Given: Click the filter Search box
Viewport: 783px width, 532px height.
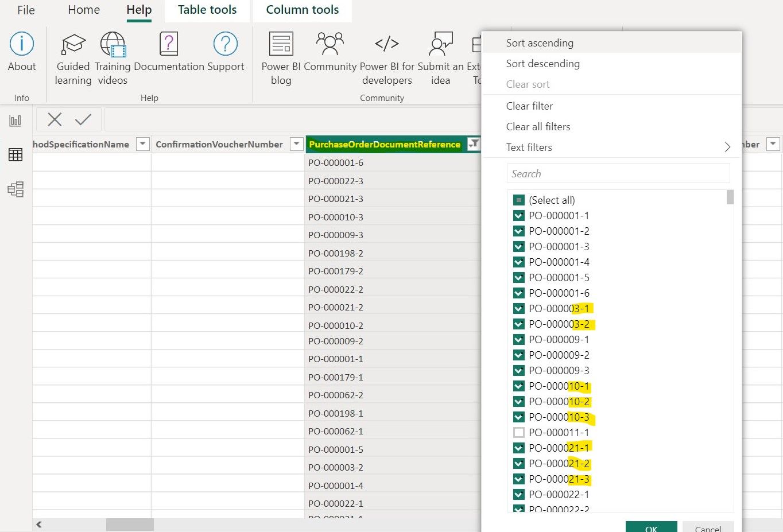Looking at the screenshot, I should (618, 173).
